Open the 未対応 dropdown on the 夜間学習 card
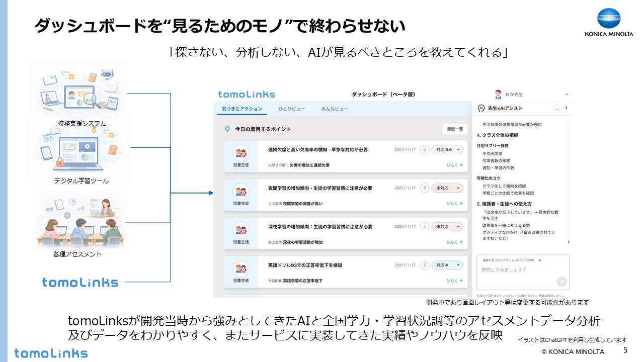644x362 pixels. [x=447, y=188]
